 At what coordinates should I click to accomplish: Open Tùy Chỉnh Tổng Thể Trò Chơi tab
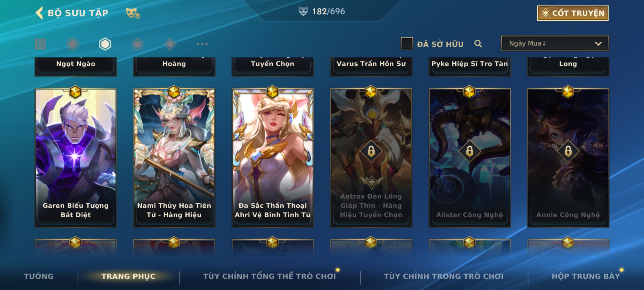tap(270, 276)
